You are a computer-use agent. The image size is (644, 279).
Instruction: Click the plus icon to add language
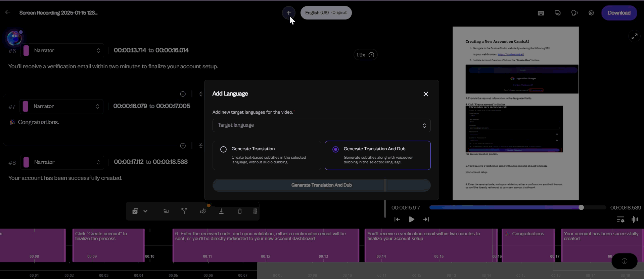tap(288, 13)
